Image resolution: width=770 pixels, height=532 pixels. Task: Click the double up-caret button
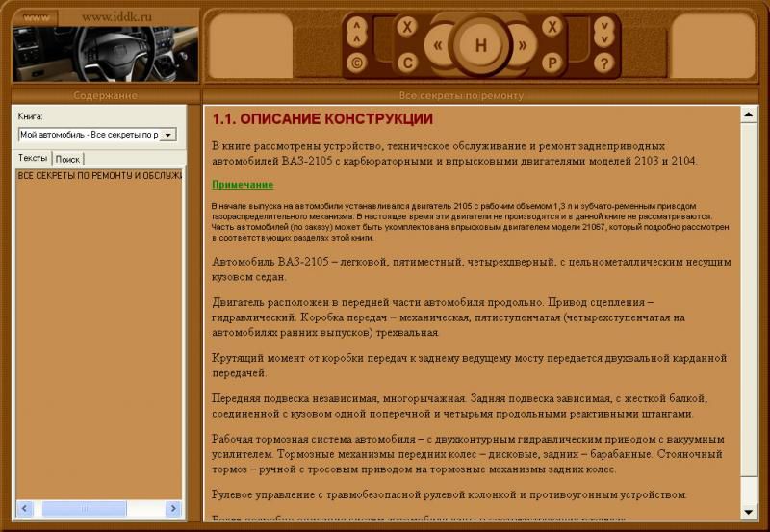pyautogui.click(x=357, y=32)
